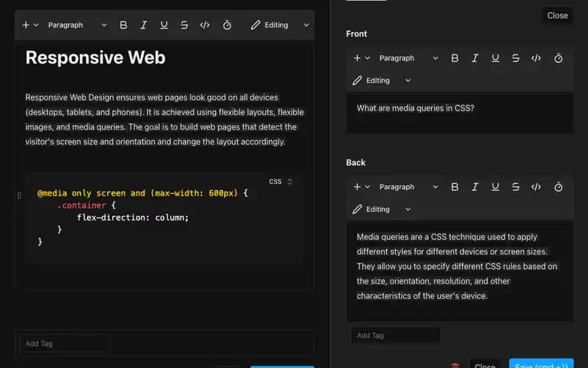The width and height of the screenshot is (588, 368).
Task: Click the .container selector in the code
Action: (x=81, y=205)
